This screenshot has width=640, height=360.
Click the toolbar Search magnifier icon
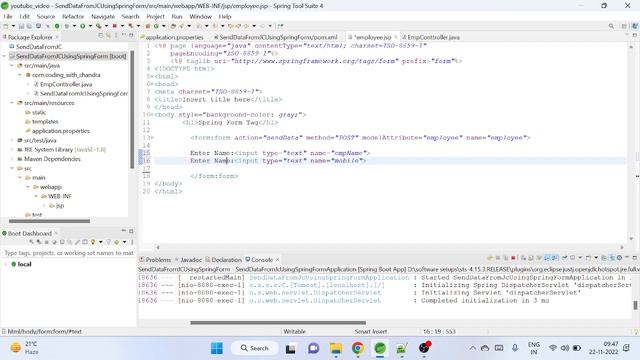click(x=611, y=26)
